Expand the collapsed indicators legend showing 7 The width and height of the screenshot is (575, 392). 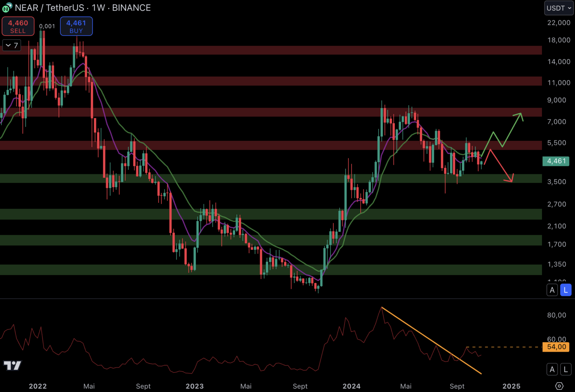coord(12,45)
